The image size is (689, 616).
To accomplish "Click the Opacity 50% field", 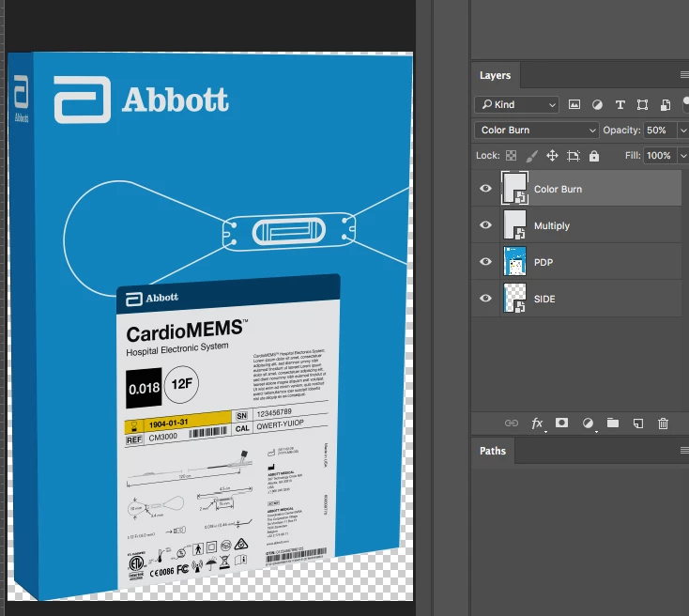I will tap(660, 131).
